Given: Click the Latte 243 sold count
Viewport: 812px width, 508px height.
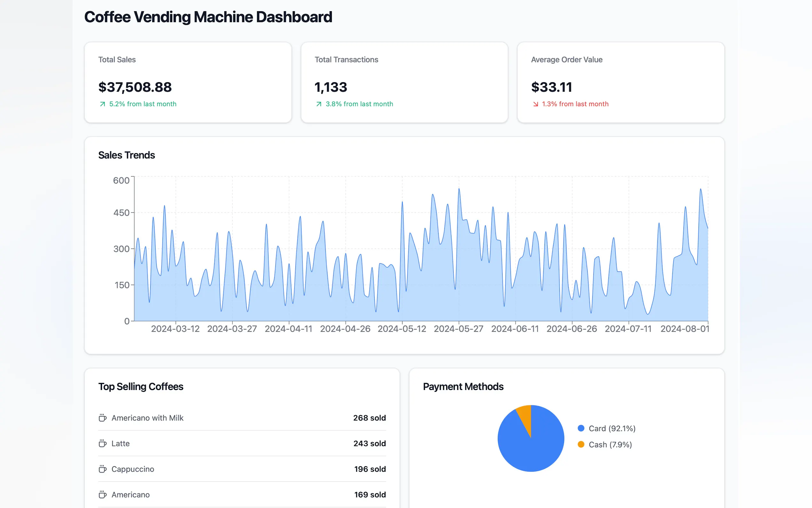Looking at the screenshot, I should 369,443.
